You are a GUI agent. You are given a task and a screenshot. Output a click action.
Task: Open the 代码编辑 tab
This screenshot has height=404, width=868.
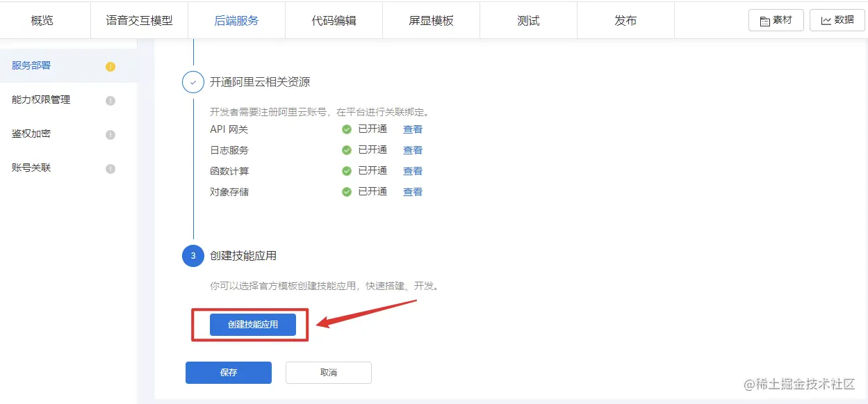click(334, 20)
